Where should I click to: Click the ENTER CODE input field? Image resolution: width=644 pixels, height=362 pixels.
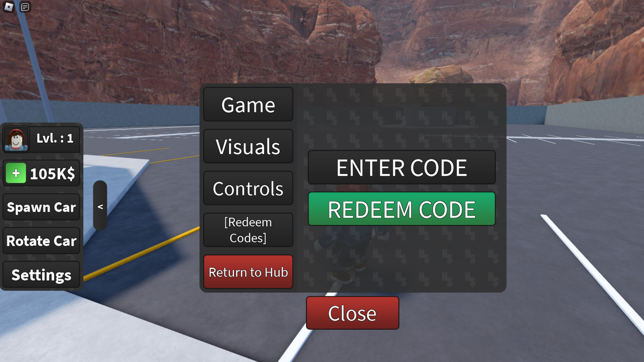401,167
